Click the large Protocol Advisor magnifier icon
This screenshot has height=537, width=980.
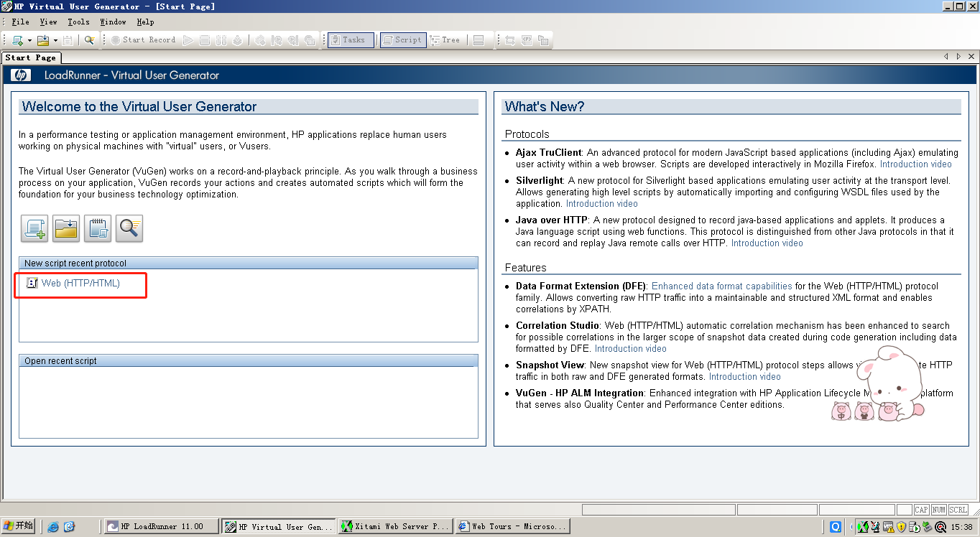(x=129, y=228)
